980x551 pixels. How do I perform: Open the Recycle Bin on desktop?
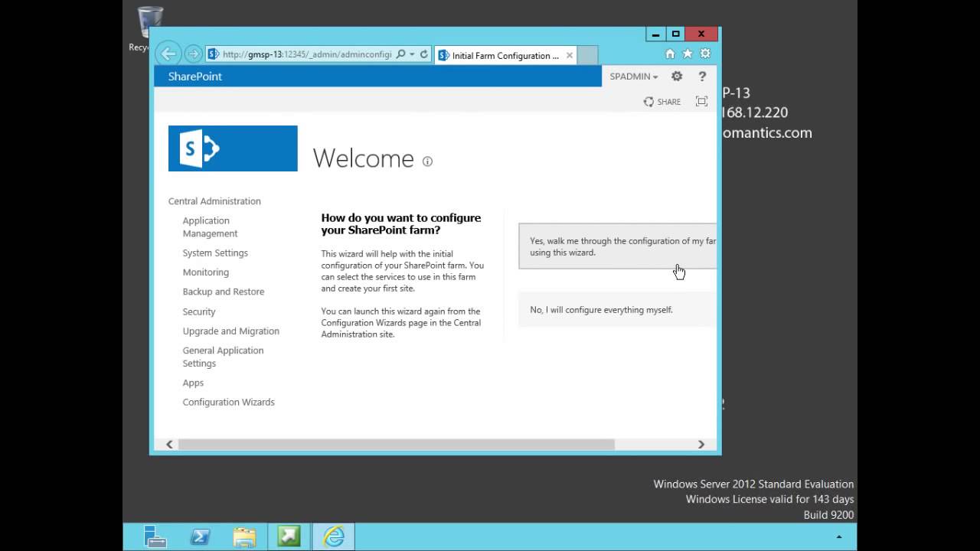pyautogui.click(x=149, y=28)
